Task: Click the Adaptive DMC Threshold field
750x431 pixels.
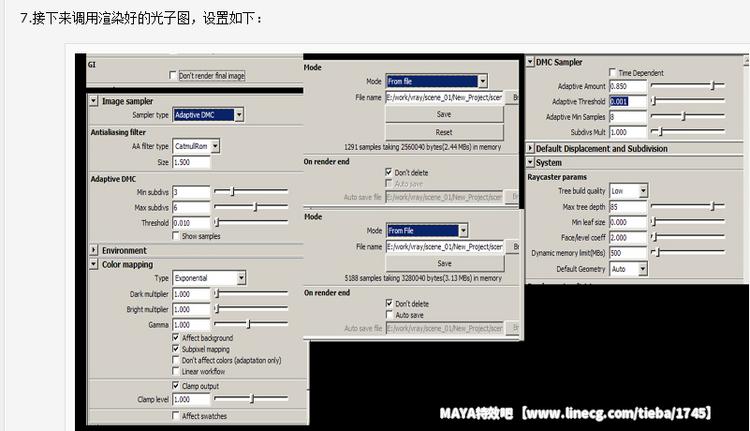Action: click(x=191, y=222)
